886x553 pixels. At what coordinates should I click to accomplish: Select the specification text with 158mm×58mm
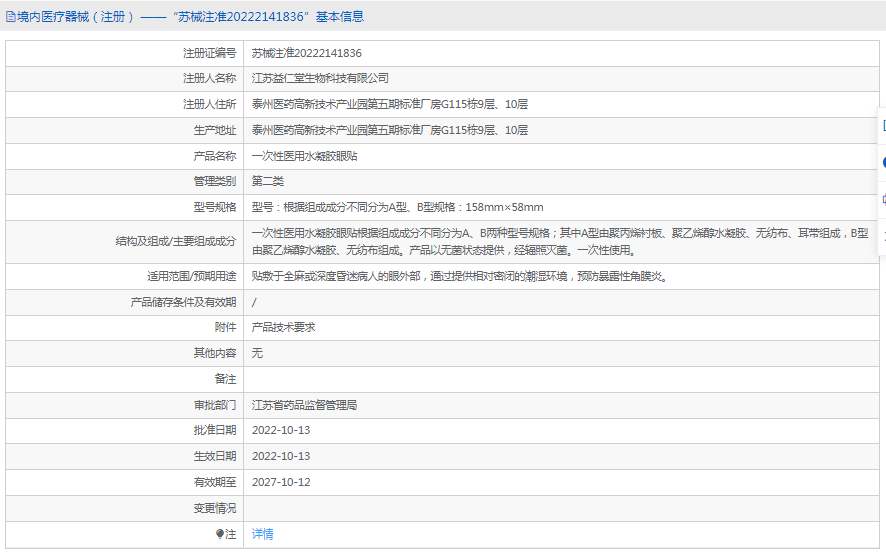pos(398,207)
